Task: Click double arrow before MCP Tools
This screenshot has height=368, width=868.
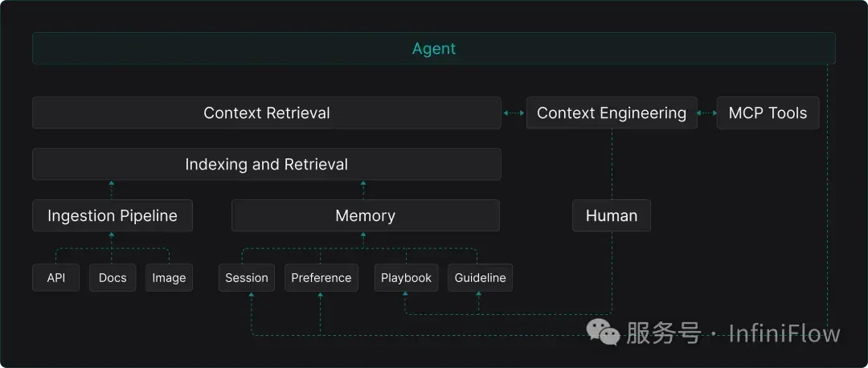Action: pyautogui.click(x=707, y=112)
